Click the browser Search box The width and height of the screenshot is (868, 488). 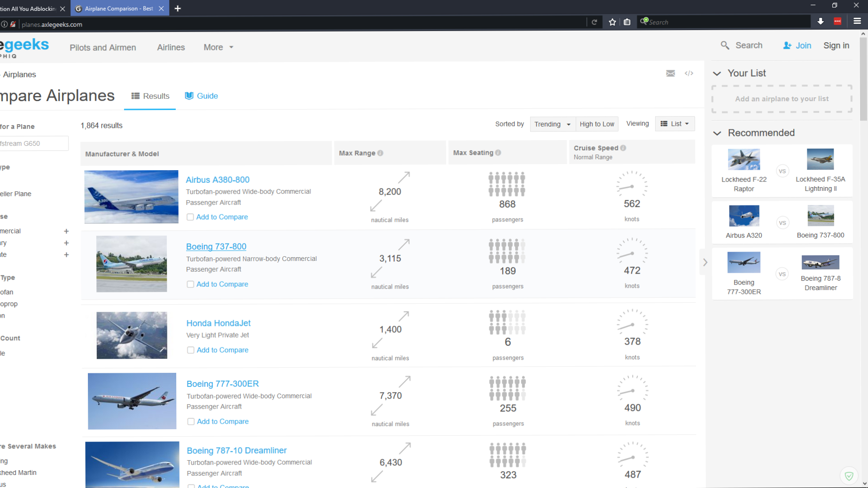[724, 22]
